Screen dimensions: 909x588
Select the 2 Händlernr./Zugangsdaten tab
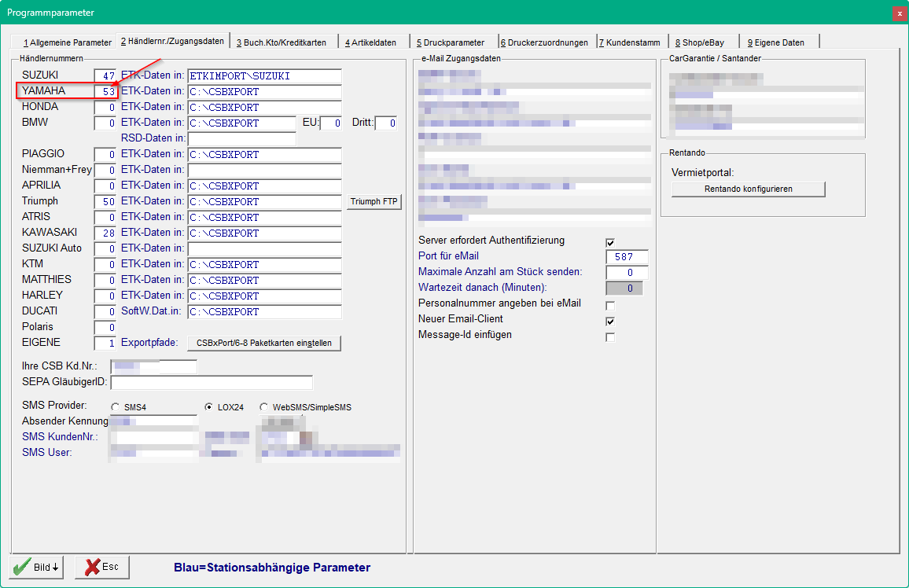pos(173,41)
